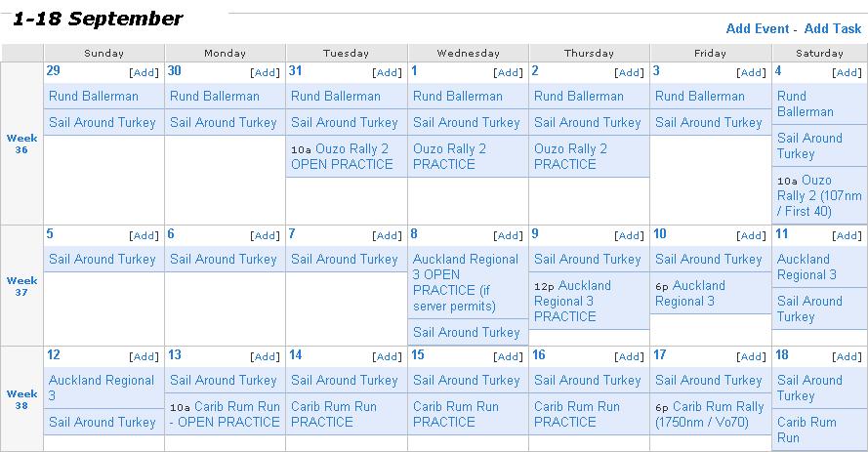Open Rund Ballerman event on Monday the 30th
Viewport: 868px width, 452px height.
pos(214,97)
